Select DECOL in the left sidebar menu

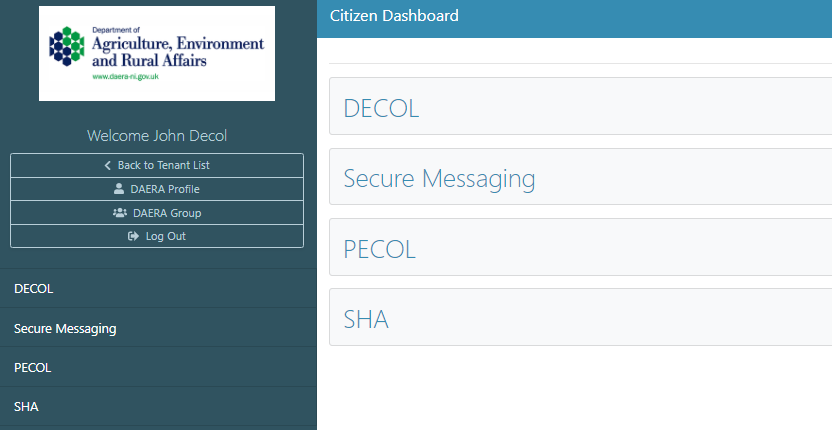[x=33, y=288]
